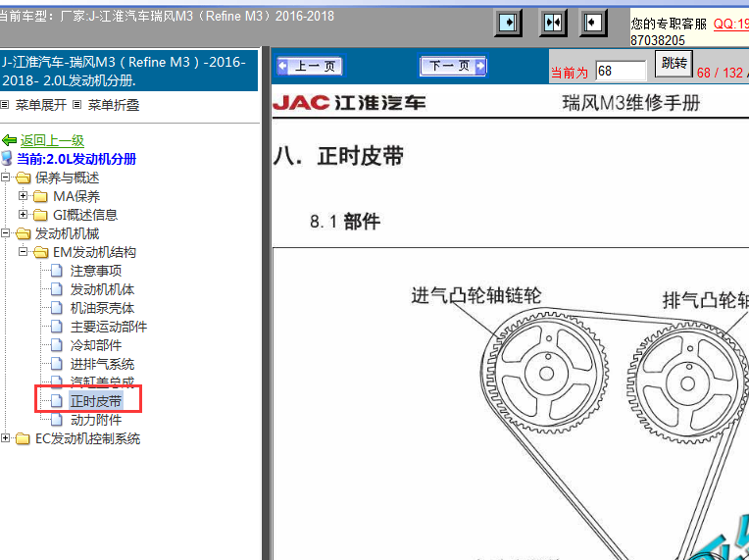Screen dimensions: 749x560
Task: Click the intake camshaft sprocket in diagram
Action: tap(546, 374)
